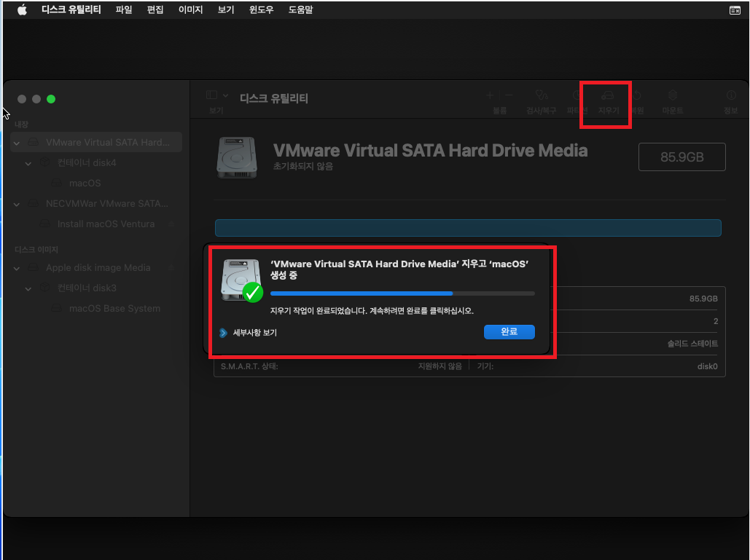Collapse the NECVMWar VMware SATA chevron
The height and width of the screenshot is (560, 750).
click(x=17, y=204)
